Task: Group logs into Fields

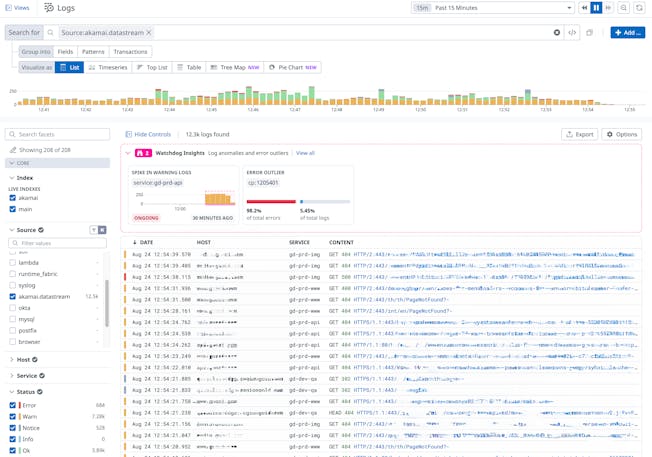Action: click(65, 52)
